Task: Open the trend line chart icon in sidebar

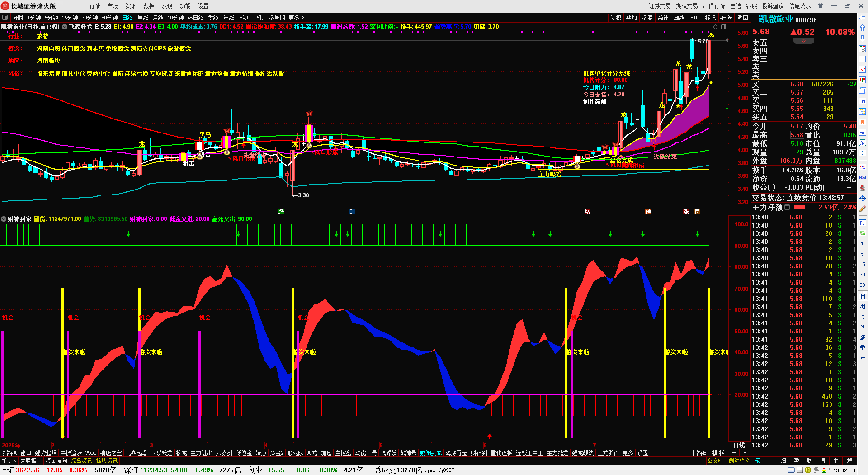Action: (863, 70)
